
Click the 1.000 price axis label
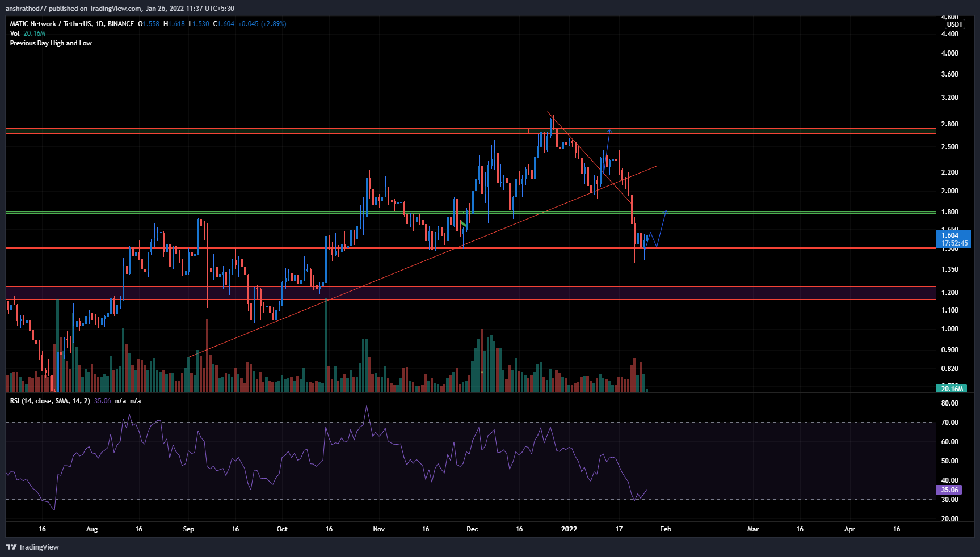tap(949, 329)
